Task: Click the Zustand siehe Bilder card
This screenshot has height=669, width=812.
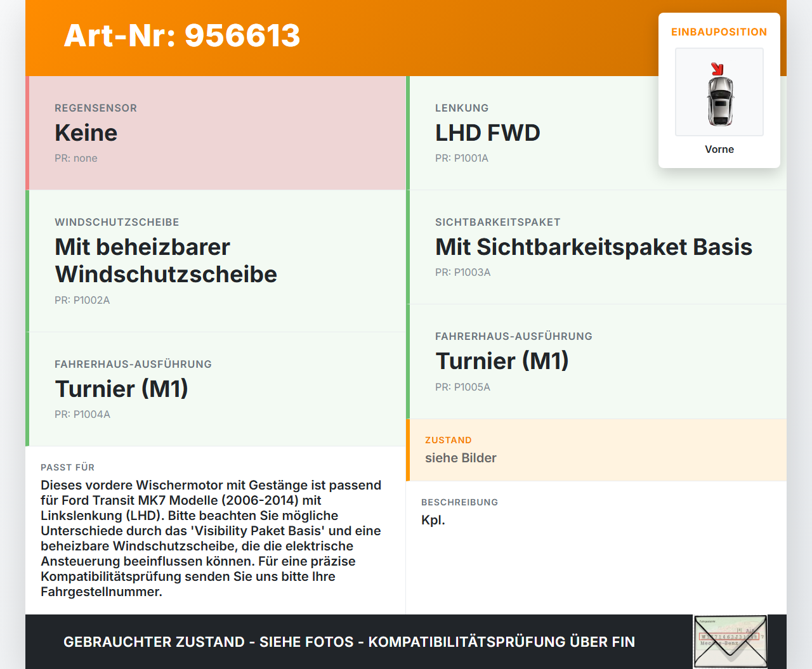Action: (x=596, y=450)
